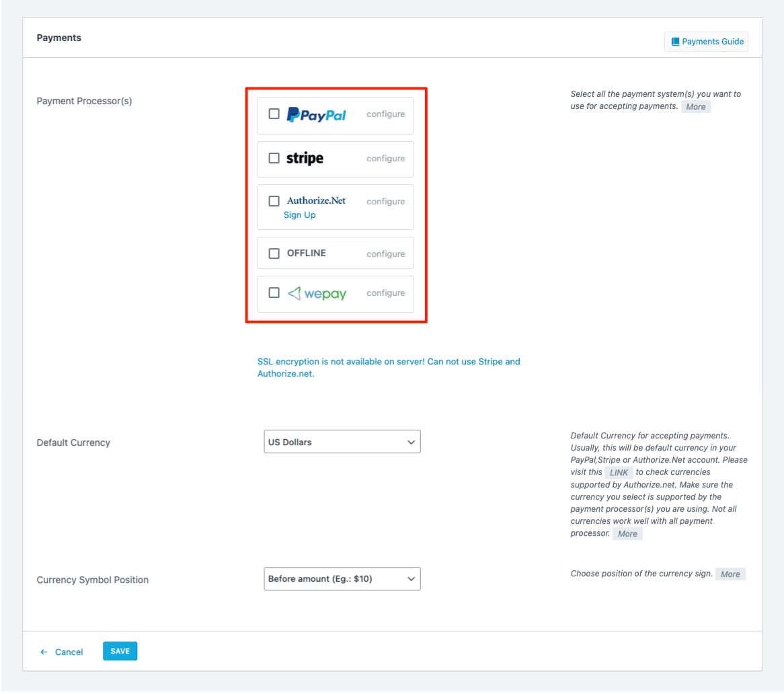Enable the OFFLINE payment method
This screenshot has height=694, width=784.
[274, 254]
